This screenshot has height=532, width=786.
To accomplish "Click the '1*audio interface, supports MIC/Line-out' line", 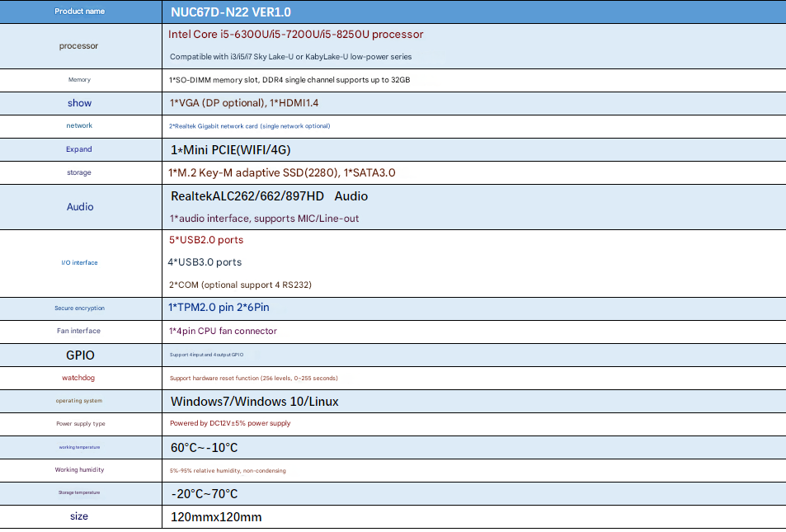I will tap(264, 218).
